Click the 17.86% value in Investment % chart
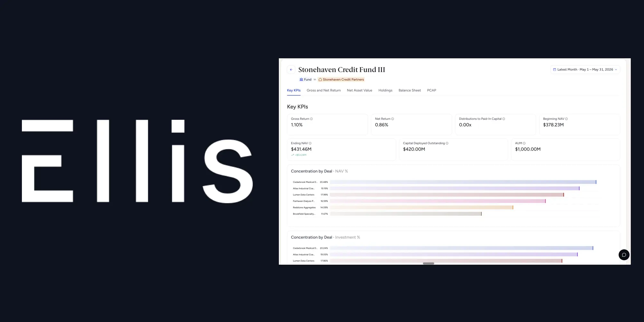The image size is (644, 322). tap(324, 261)
